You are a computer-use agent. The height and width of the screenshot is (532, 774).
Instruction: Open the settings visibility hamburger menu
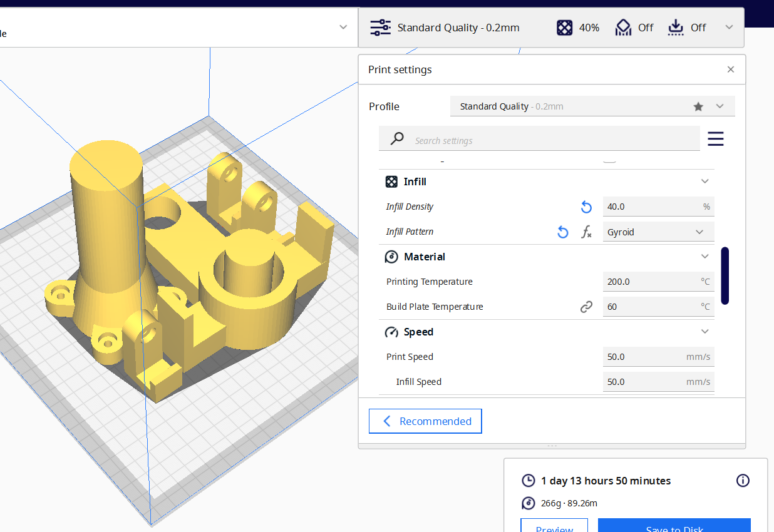pyautogui.click(x=716, y=139)
